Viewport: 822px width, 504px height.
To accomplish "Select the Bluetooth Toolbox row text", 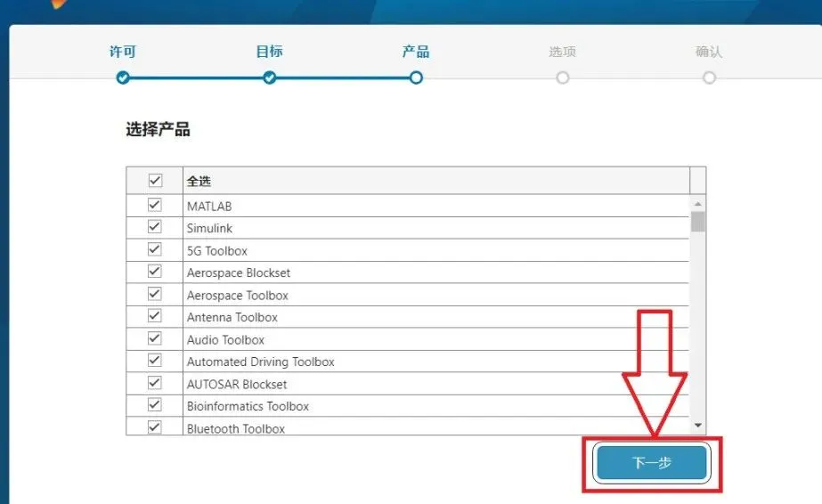I will click(x=236, y=428).
